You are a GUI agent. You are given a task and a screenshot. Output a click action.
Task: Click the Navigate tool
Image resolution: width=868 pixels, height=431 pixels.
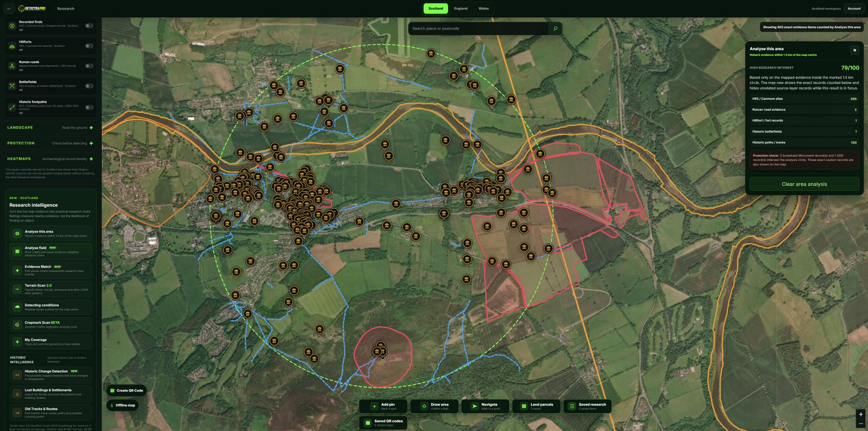486,406
